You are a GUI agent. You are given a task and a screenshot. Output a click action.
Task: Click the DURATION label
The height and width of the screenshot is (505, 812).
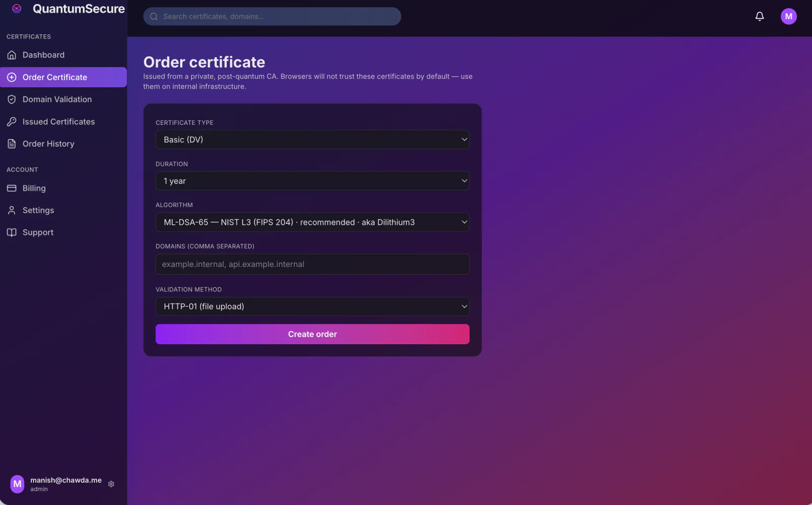[172, 164]
